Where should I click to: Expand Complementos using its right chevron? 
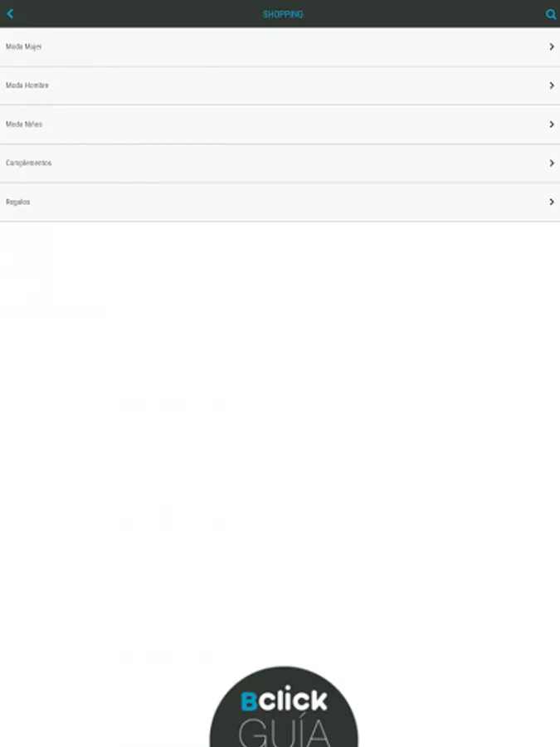[552, 164]
